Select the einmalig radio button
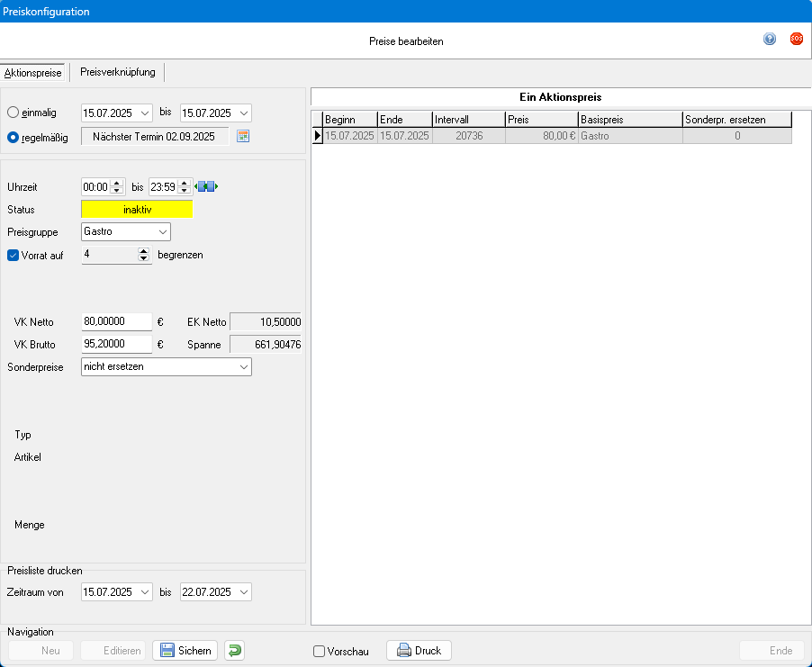The image size is (812, 667). (13, 113)
